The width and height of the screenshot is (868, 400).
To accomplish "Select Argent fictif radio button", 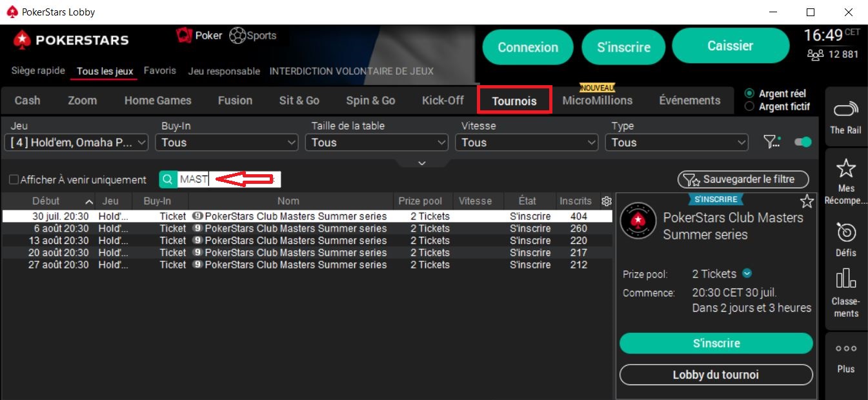I will point(749,106).
